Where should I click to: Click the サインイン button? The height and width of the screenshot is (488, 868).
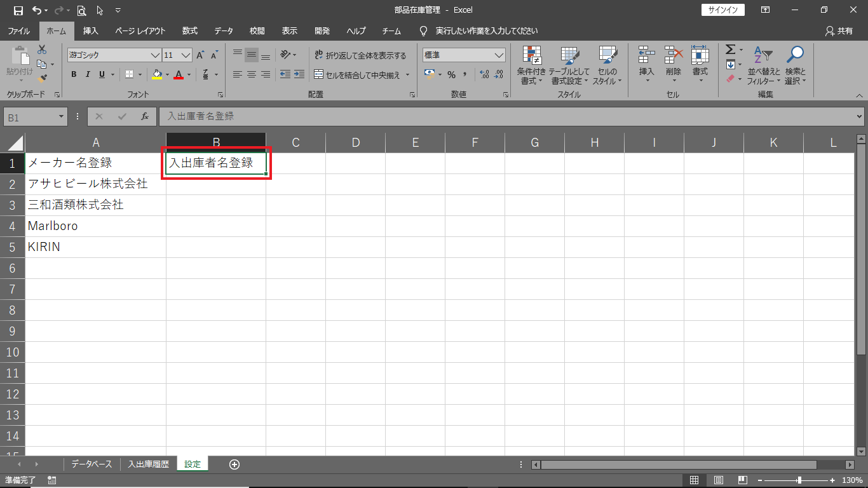click(x=723, y=10)
